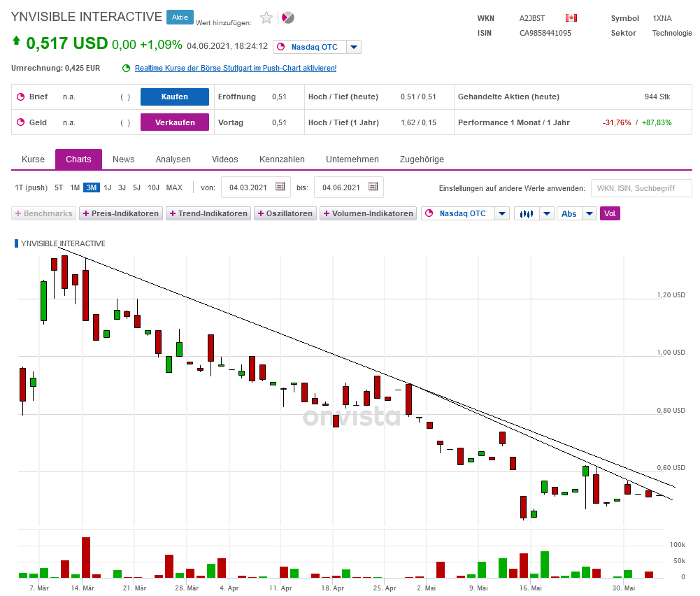700x596 pixels.
Task: Click the ISIN value CA9858441095
Action: click(x=545, y=33)
